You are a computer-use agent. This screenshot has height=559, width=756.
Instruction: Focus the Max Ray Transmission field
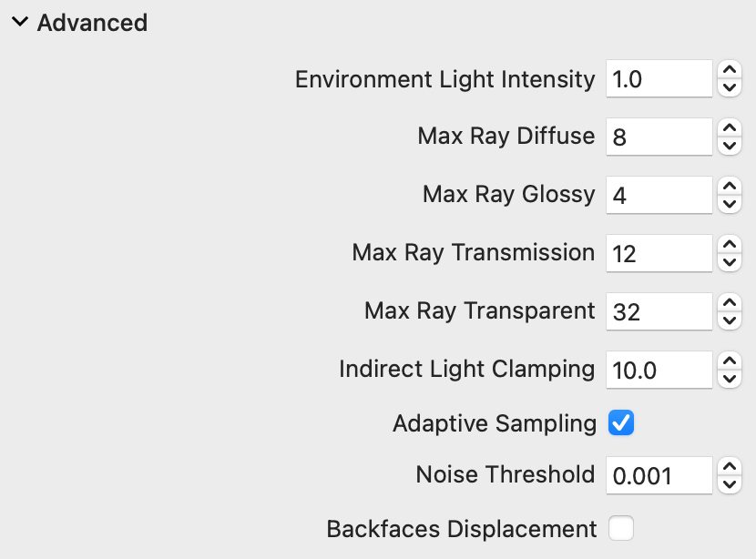(x=658, y=254)
